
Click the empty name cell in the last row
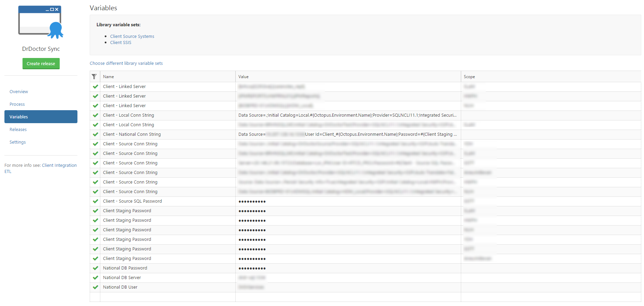point(167,297)
